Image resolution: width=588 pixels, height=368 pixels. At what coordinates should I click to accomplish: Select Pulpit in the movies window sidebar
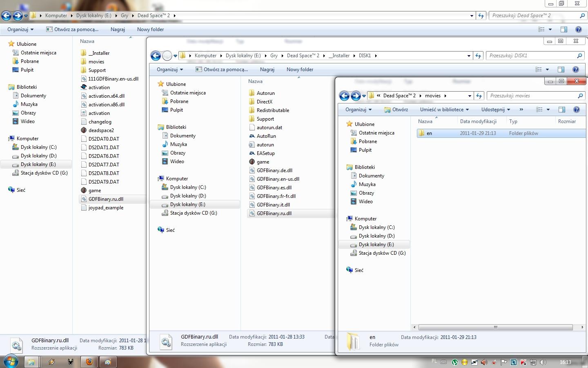365,150
